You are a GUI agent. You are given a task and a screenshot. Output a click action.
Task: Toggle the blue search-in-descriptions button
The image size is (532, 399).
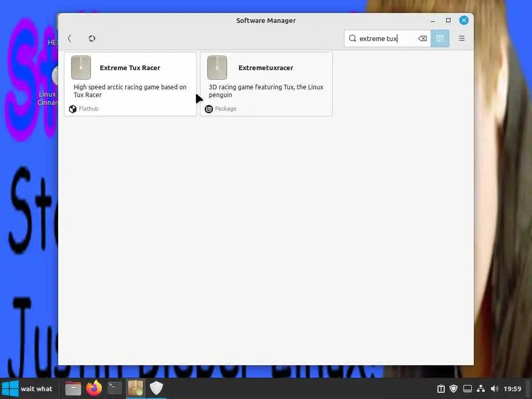pyautogui.click(x=440, y=38)
